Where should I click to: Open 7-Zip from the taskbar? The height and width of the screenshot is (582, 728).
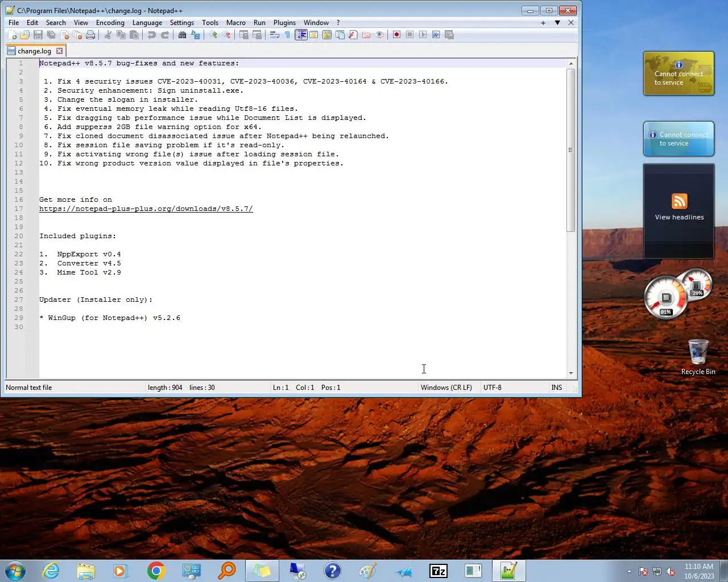pos(439,571)
